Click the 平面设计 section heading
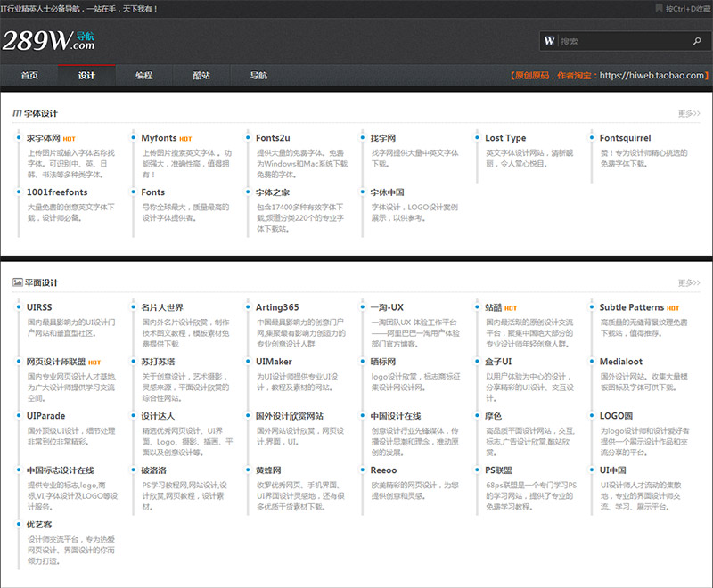This screenshot has height=588, width=713. [41, 282]
